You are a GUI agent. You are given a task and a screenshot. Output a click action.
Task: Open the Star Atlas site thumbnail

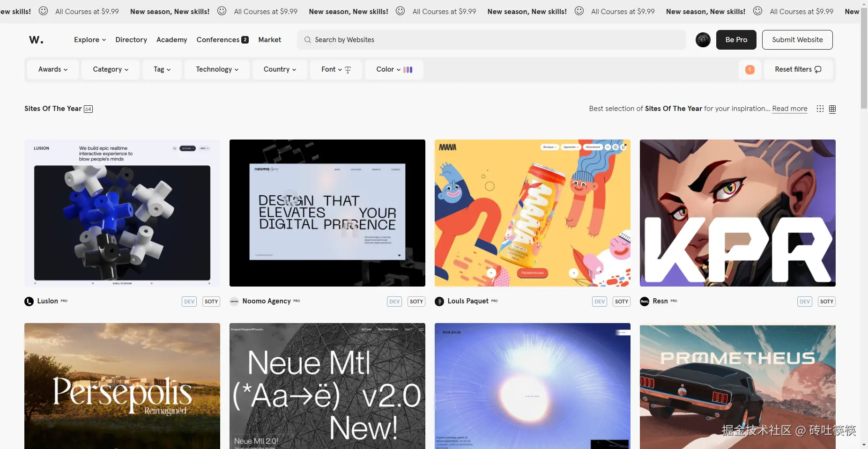tap(533, 386)
